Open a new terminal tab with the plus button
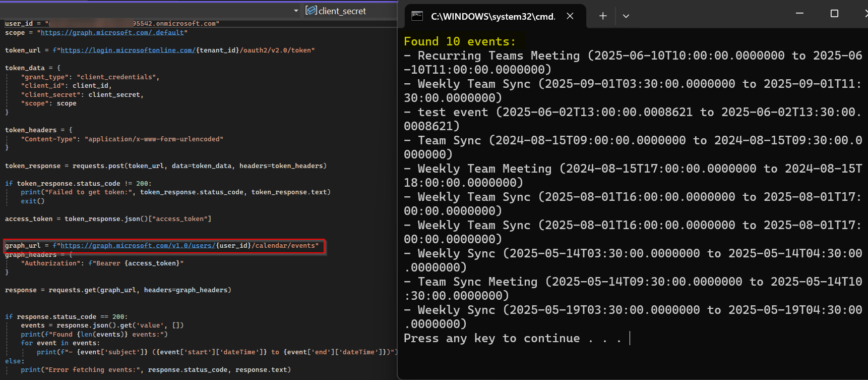The height and width of the screenshot is (380, 868). coord(603,16)
